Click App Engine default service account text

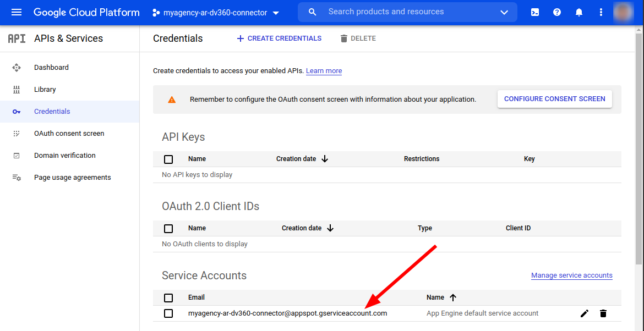tap(482, 313)
